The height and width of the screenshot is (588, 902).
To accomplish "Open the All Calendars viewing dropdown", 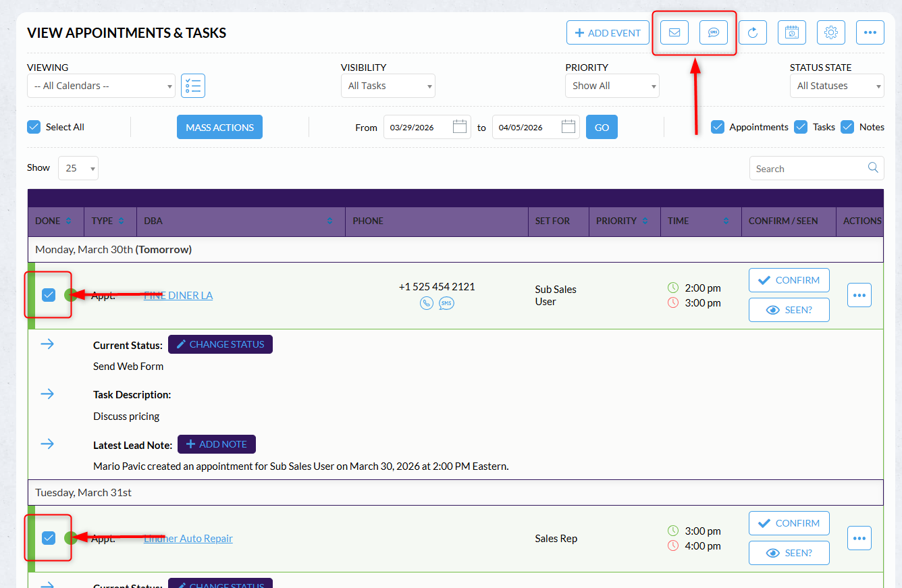I will [101, 86].
